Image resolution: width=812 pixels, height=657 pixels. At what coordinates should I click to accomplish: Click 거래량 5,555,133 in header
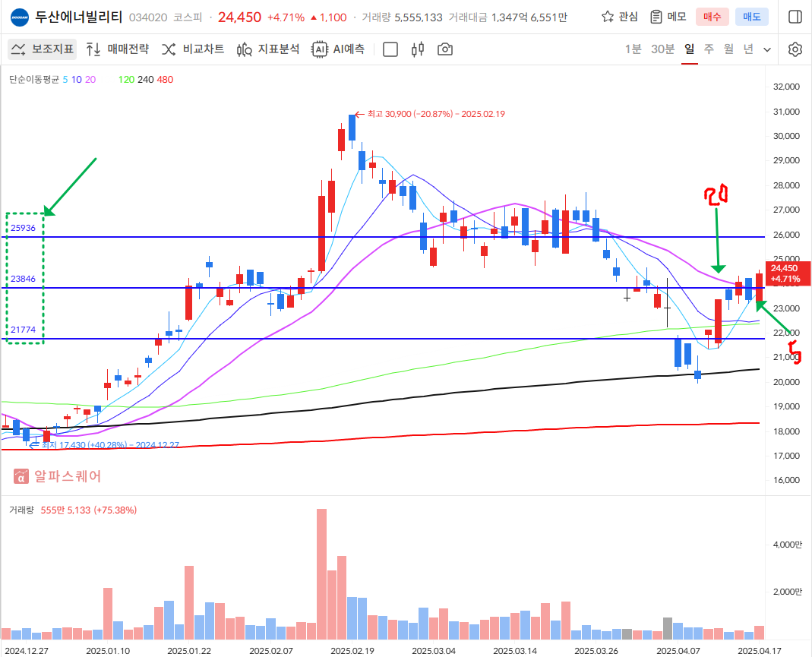402,17
